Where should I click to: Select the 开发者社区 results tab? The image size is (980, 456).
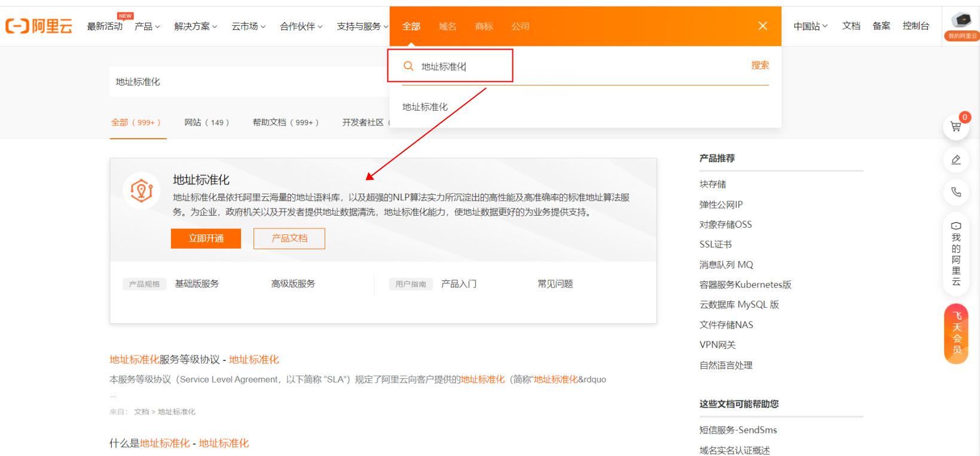click(x=365, y=123)
